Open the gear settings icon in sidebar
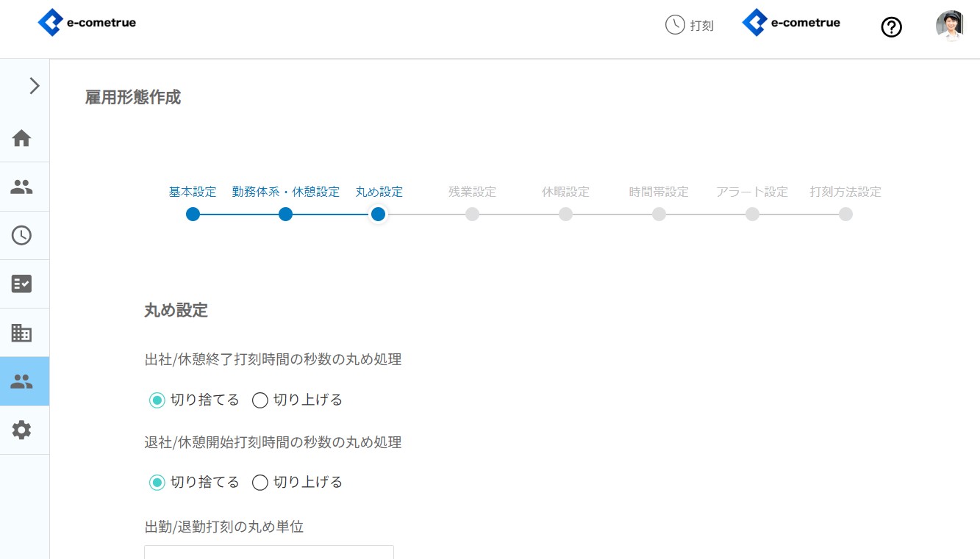This screenshot has height=559, width=980. tap(22, 430)
